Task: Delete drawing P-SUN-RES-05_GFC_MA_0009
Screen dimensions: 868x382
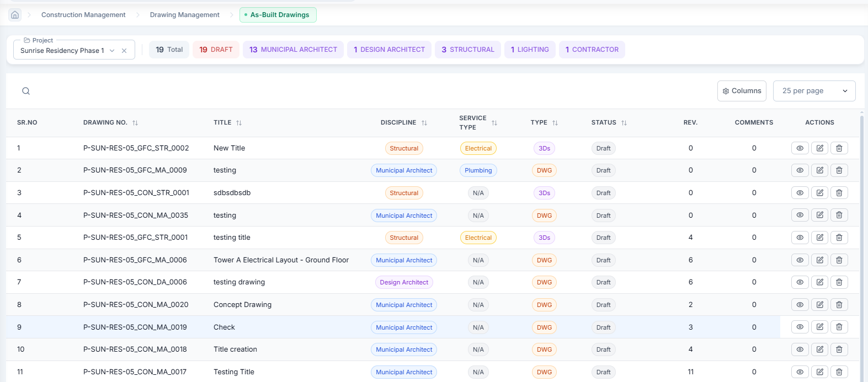Action: [839, 170]
